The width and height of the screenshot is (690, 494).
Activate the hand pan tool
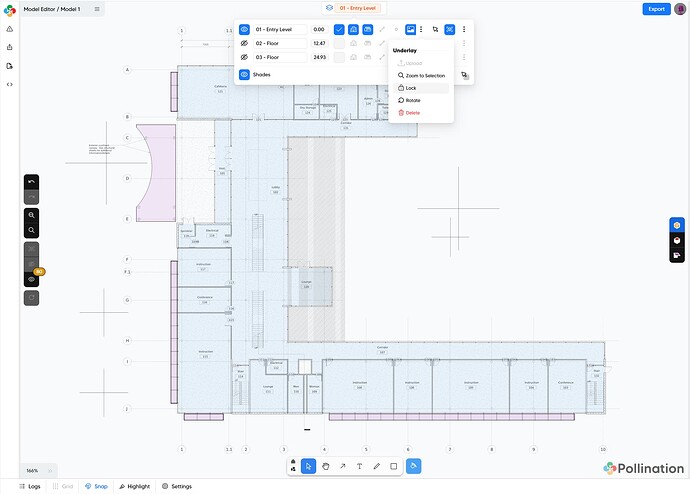[326, 466]
